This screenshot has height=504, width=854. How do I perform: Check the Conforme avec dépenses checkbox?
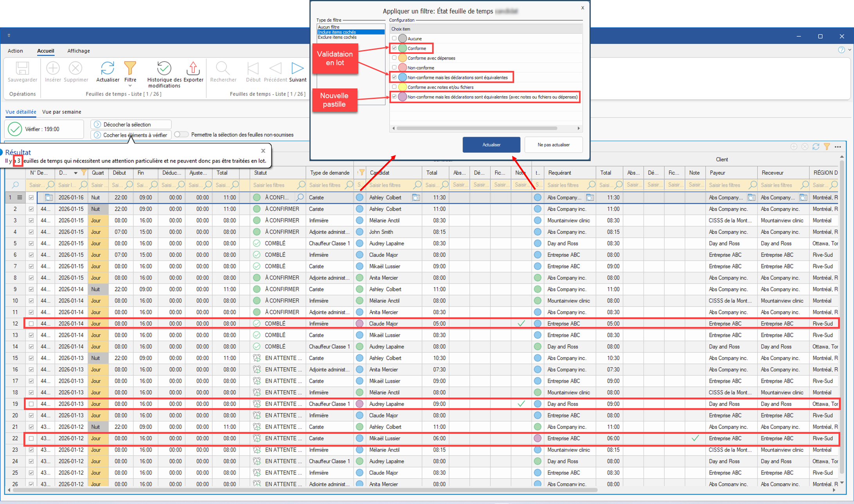pyautogui.click(x=394, y=58)
